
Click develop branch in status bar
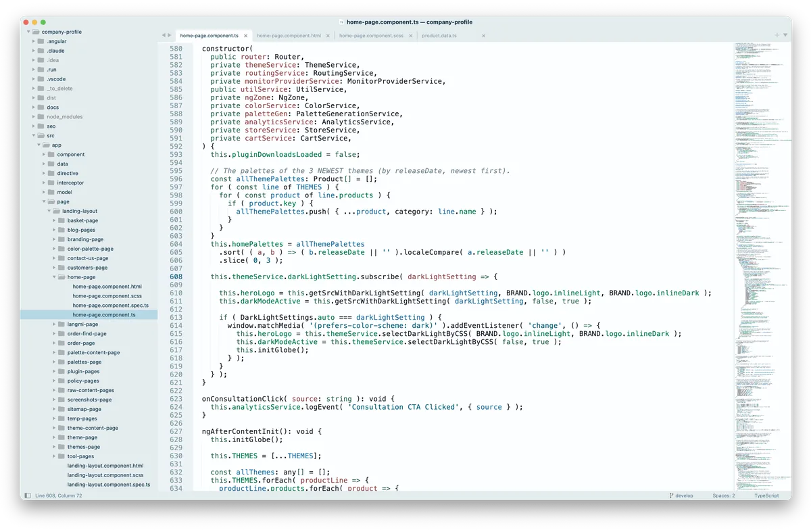(684, 495)
